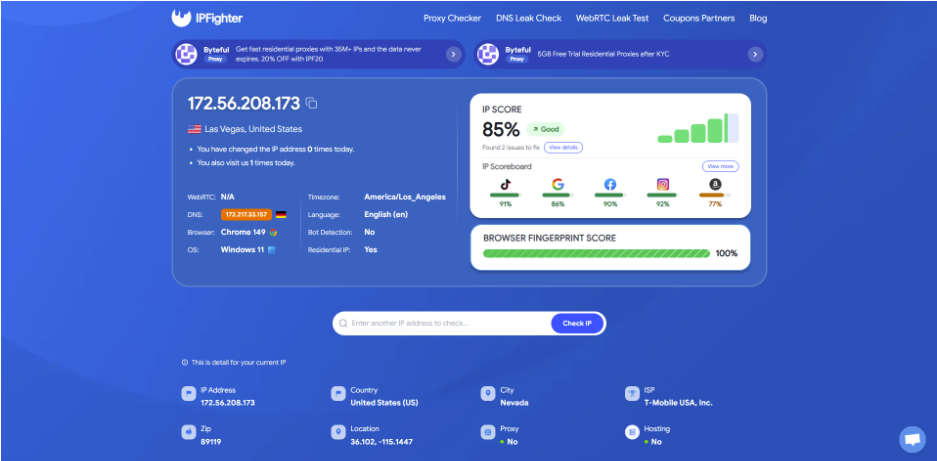Viewport: 937px width, 461px height.
Task: Click the Amazon 77% score bar
Action: tap(715, 196)
